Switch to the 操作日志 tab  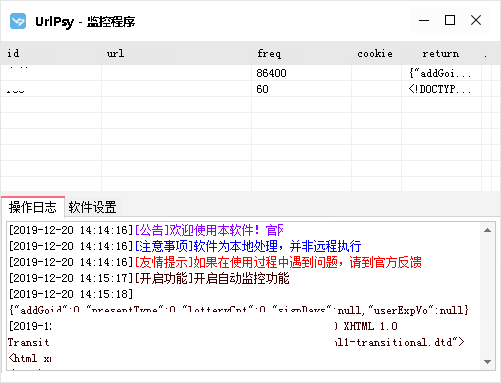coord(33,207)
